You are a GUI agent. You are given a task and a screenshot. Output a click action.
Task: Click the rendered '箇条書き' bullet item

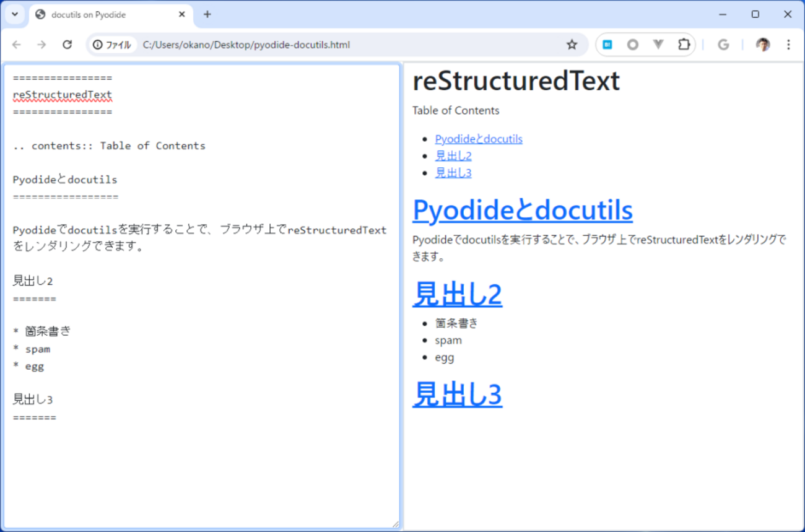tap(456, 323)
